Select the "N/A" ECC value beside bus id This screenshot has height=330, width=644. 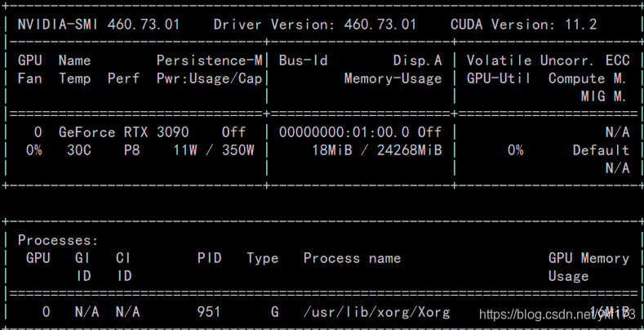coord(617,132)
